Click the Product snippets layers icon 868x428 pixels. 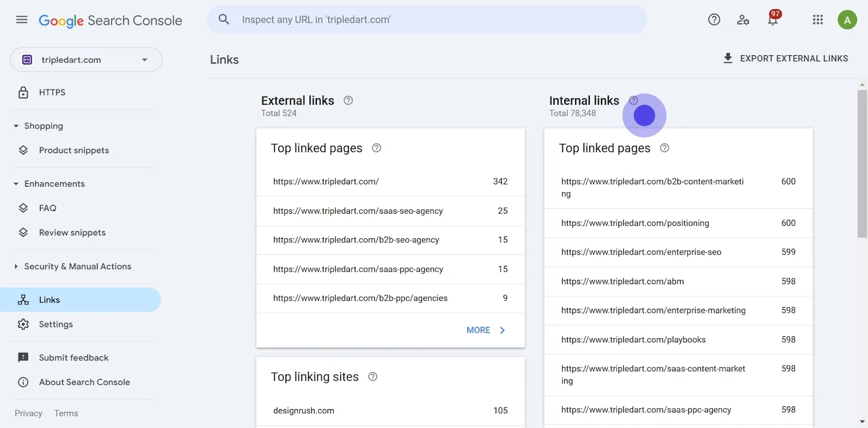point(23,150)
